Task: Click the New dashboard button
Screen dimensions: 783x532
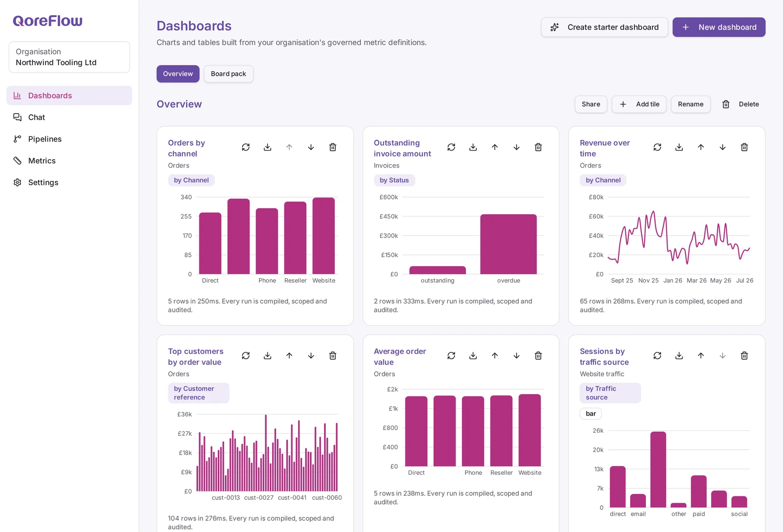Action: click(x=719, y=27)
